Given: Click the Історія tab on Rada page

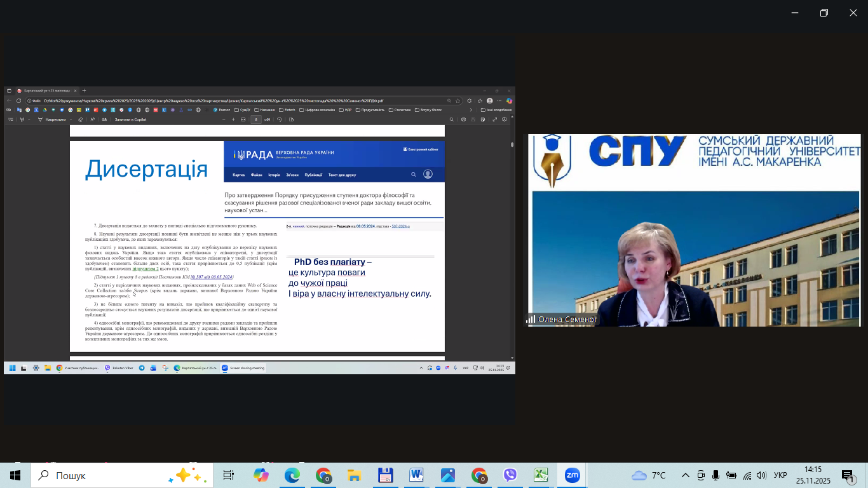Looking at the screenshot, I should 274,175.
